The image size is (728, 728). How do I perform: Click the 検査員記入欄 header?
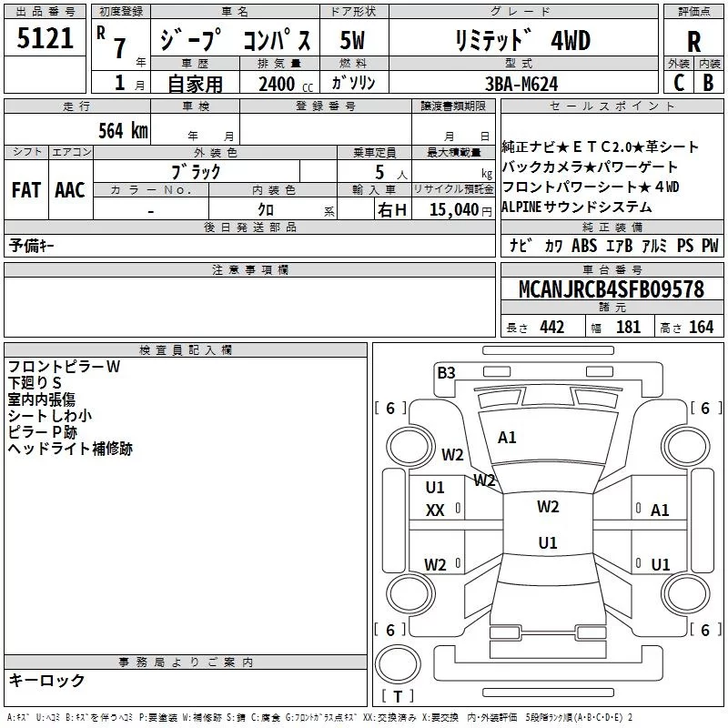point(186,349)
